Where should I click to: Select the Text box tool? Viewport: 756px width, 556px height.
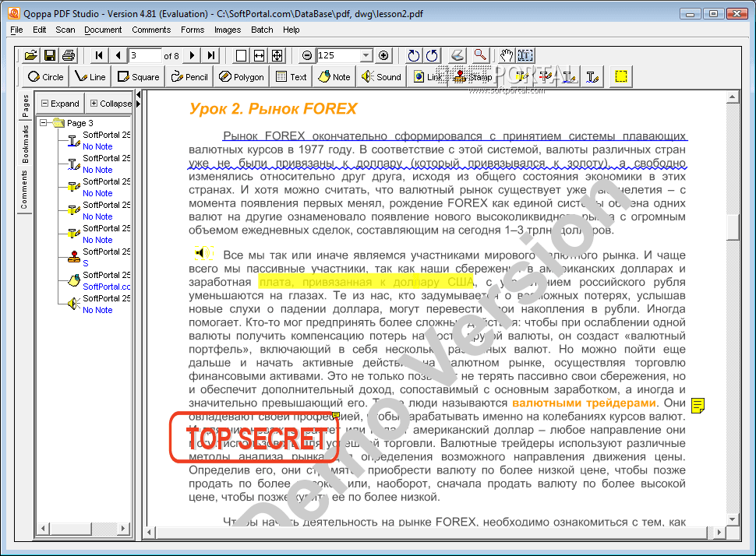click(291, 76)
